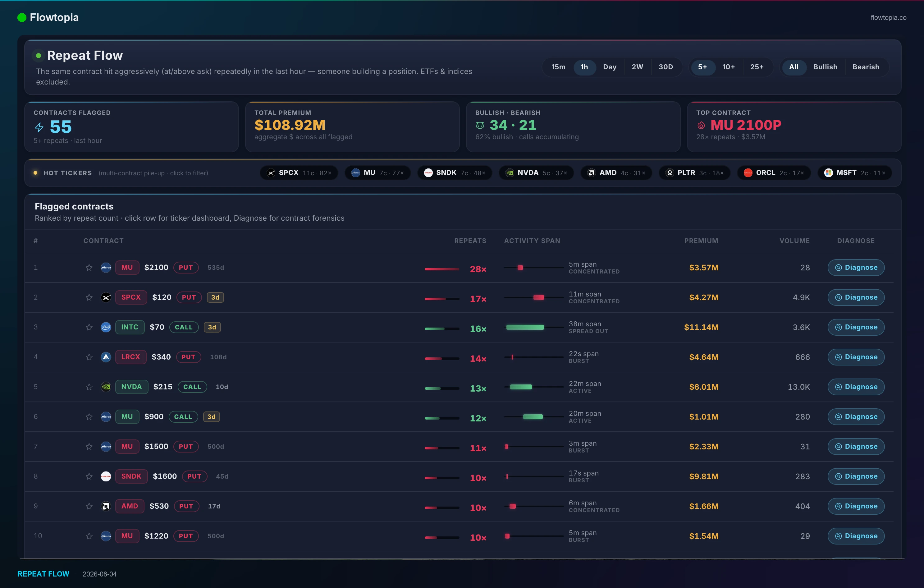Open the flowtopia.co link
This screenshot has height=588, width=924.
888,18
